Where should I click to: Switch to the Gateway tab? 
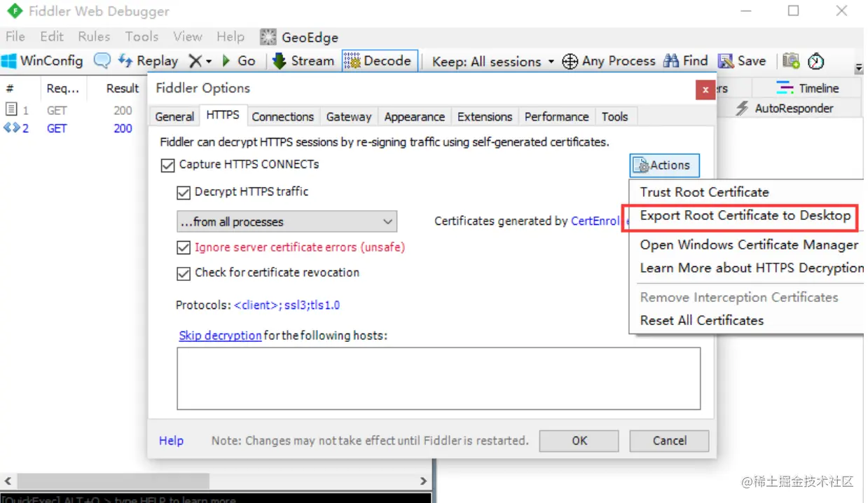coord(349,117)
